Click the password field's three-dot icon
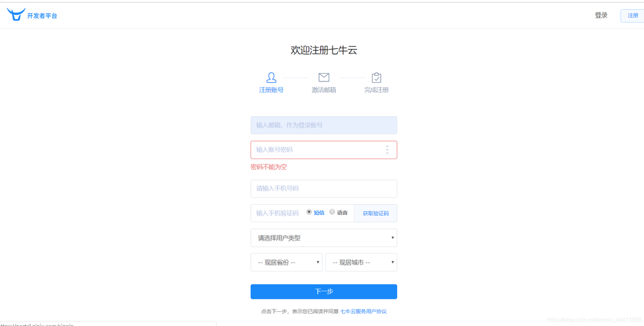This screenshot has width=644, height=326. tap(387, 150)
